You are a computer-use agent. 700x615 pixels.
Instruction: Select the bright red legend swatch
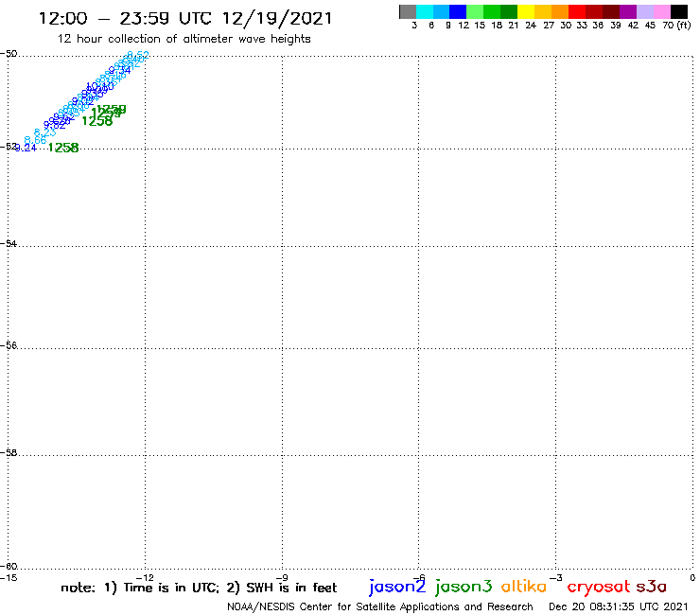[x=577, y=11]
